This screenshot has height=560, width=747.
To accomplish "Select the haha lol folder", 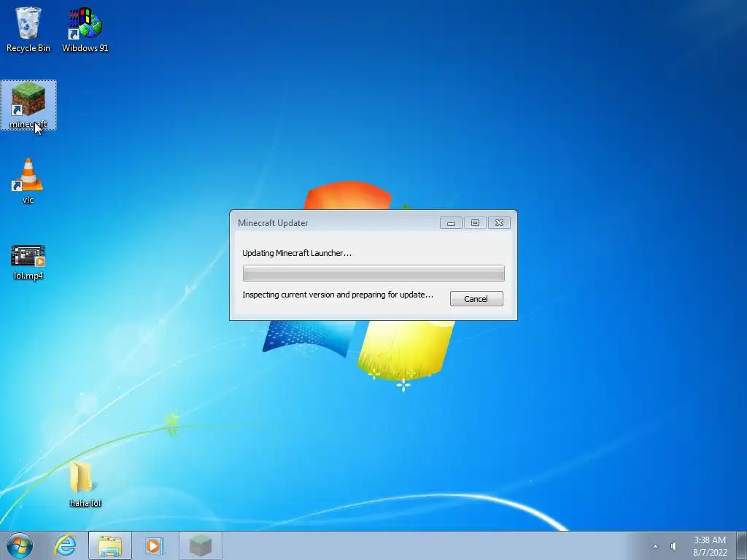I will point(85,483).
